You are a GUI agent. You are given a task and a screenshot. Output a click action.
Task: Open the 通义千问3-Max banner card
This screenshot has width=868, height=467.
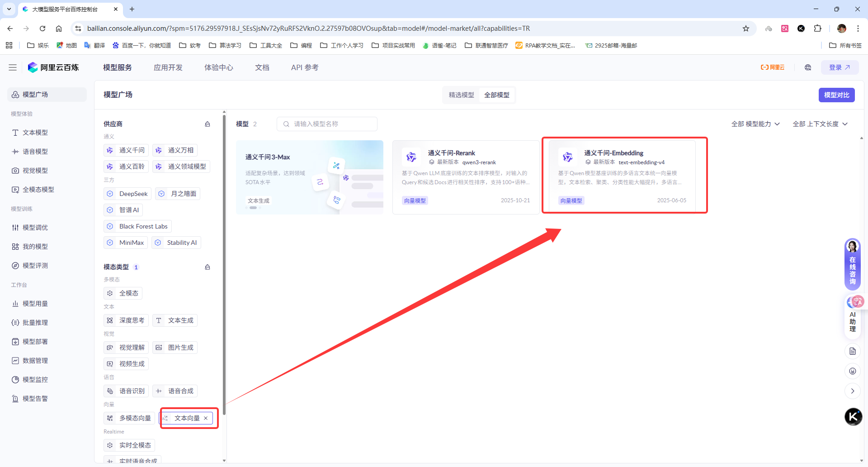tap(310, 177)
